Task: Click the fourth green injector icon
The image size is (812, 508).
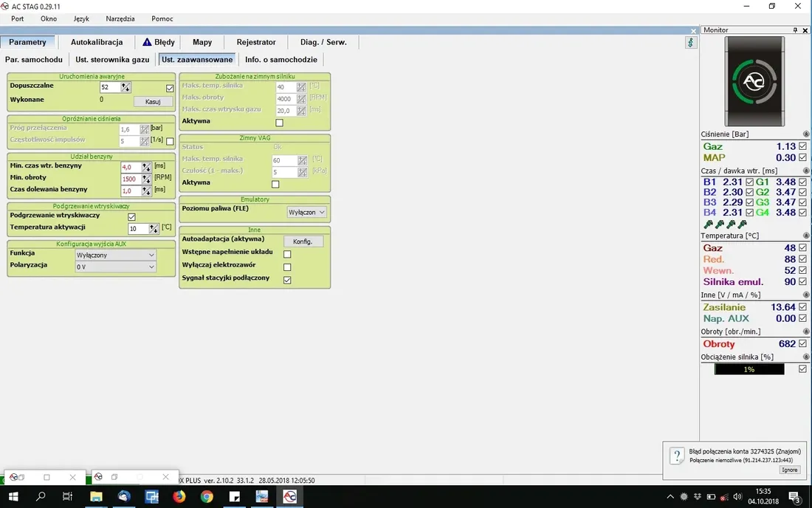Action: click(x=743, y=224)
